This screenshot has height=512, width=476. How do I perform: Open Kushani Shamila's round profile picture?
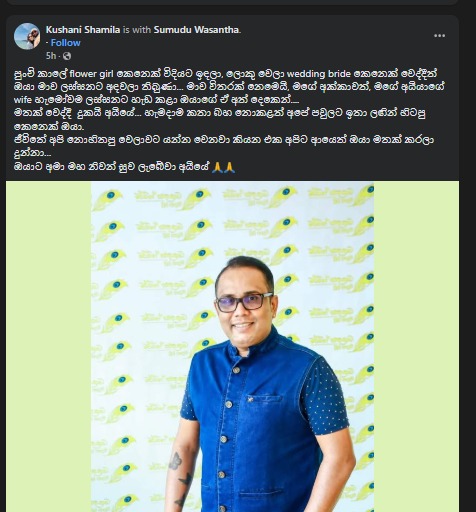tap(27, 36)
